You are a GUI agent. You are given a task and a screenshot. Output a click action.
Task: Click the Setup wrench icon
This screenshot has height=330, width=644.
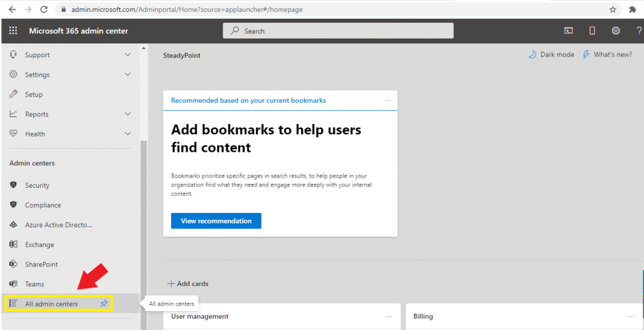[x=13, y=94]
